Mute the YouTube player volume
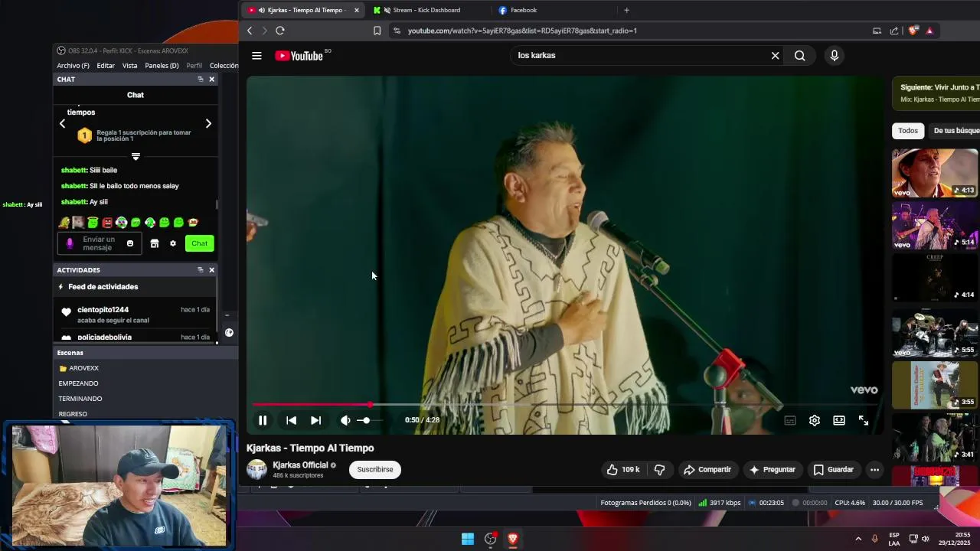This screenshot has height=551, width=980. point(345,420)
